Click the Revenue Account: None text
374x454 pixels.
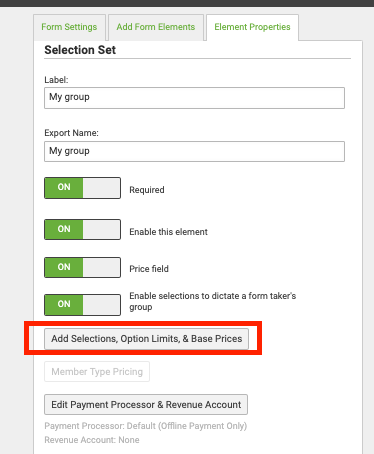[x=92, y=440]
